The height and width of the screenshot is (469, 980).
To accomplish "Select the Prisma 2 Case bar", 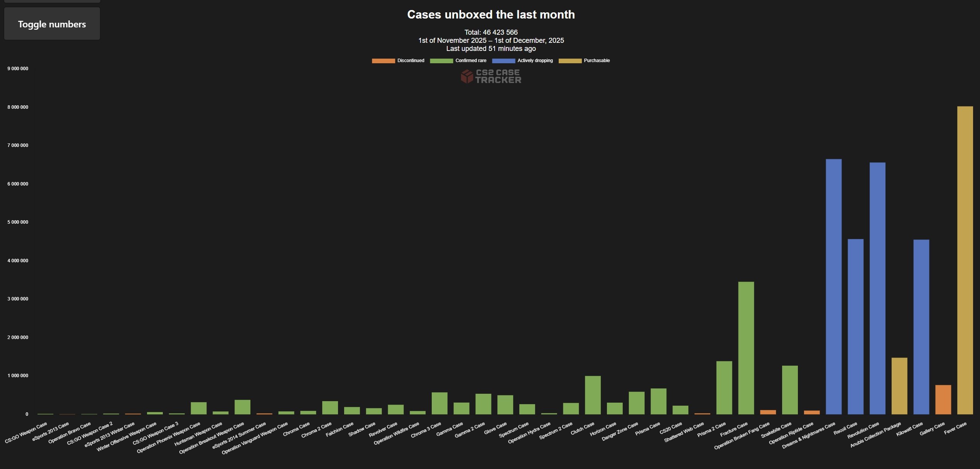I will (x=724, y=388).
